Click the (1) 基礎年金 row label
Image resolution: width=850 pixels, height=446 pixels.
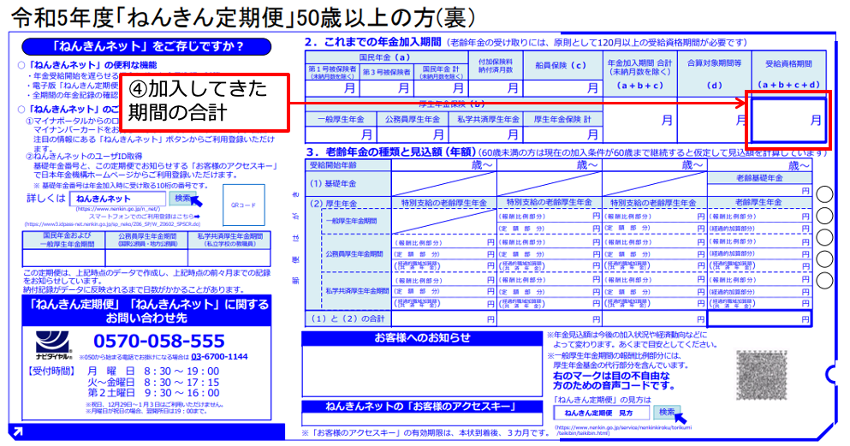349,184
